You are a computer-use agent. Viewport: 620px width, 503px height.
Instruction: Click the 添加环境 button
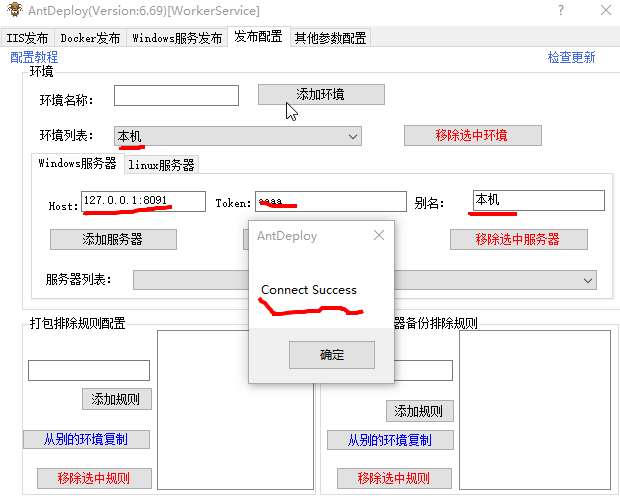321,95
